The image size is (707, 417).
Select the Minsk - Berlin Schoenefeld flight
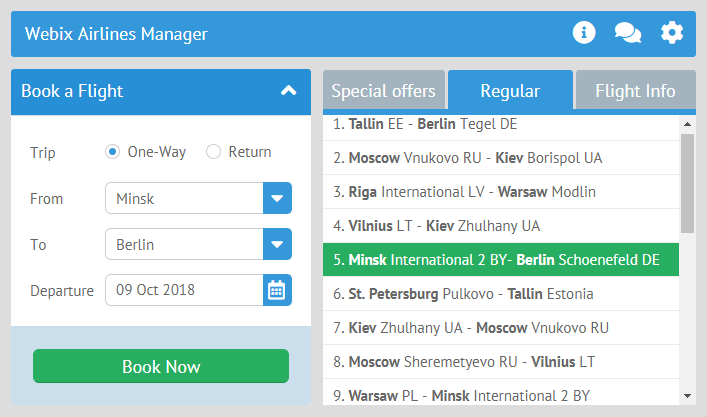coord(501,260)
